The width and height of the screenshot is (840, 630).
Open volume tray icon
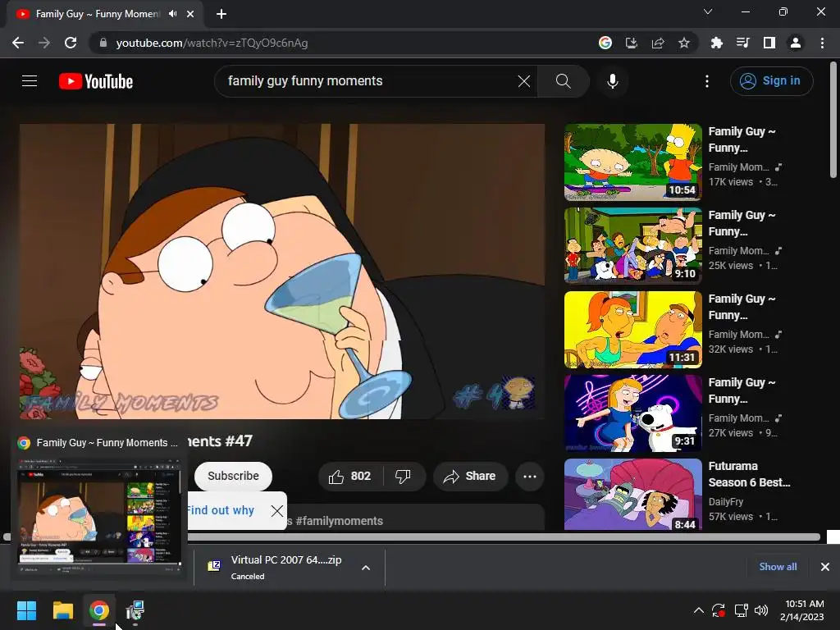pyautogui.click(x=760, y=610)
